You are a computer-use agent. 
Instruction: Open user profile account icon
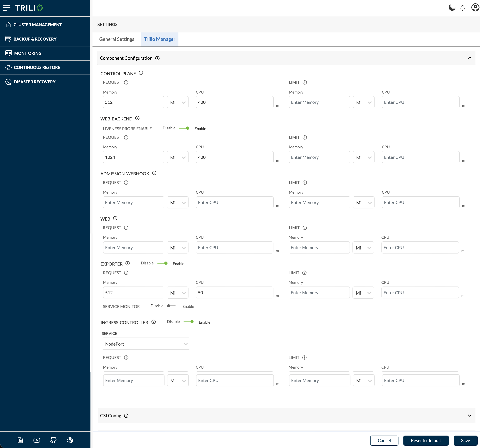point(475,8)
